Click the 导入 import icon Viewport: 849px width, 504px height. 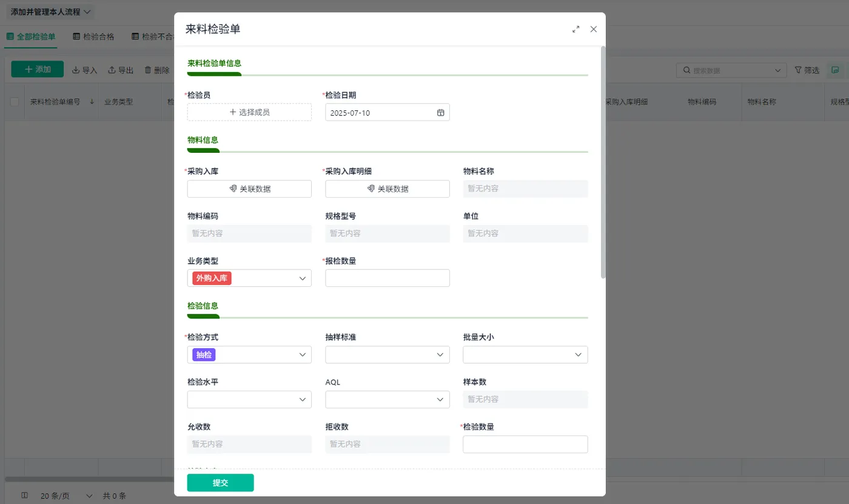[76, 70]
